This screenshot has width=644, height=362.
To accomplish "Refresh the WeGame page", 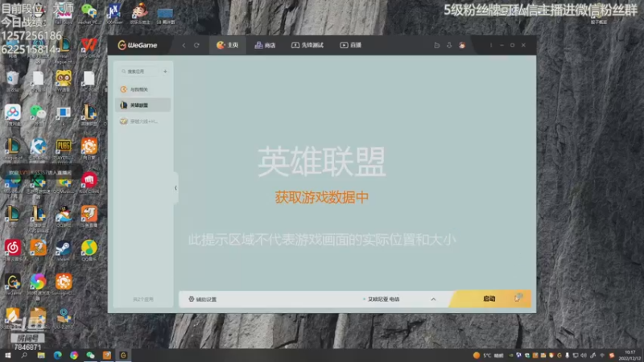I will (x=196, y=45).
